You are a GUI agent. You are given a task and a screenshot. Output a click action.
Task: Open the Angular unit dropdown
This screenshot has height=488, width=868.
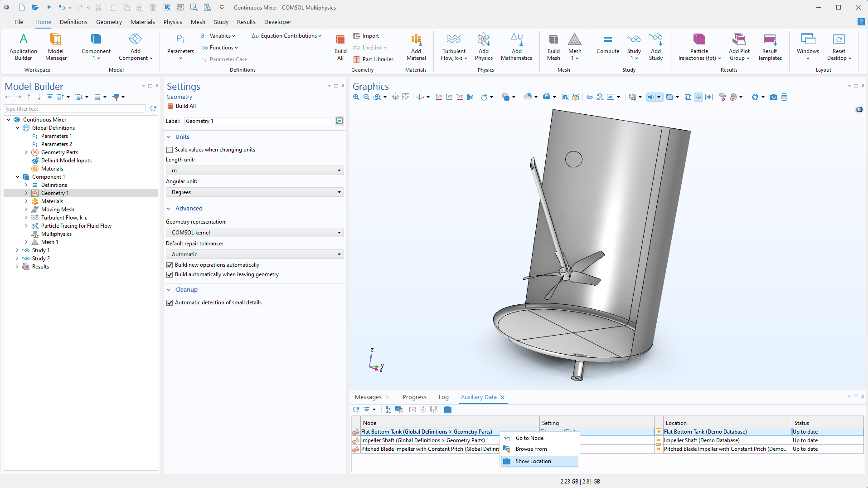255,192
